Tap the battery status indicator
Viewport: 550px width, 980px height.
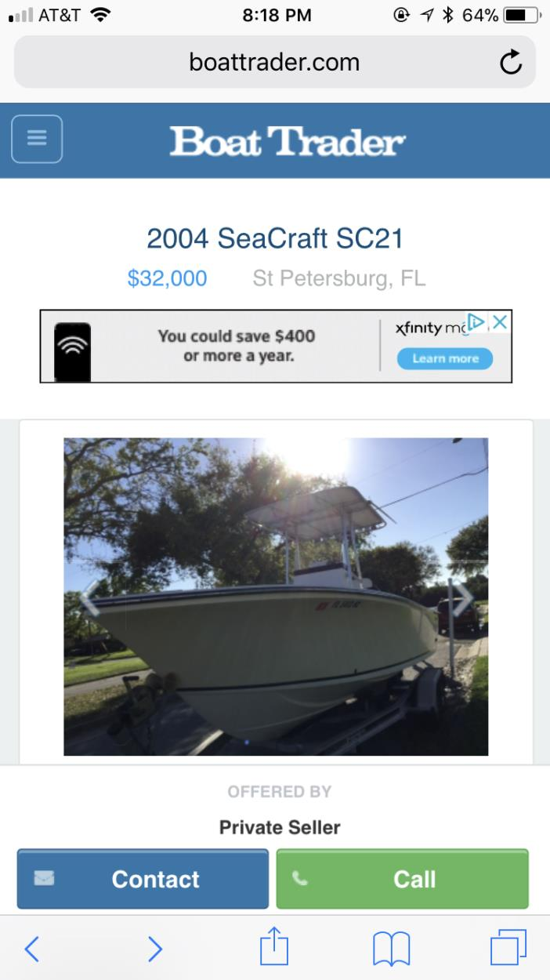point(521,15)
